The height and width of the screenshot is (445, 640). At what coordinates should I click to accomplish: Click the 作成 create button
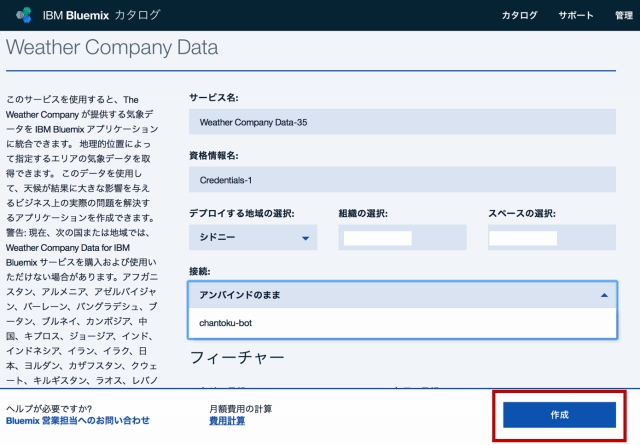[x=559, y=415]
